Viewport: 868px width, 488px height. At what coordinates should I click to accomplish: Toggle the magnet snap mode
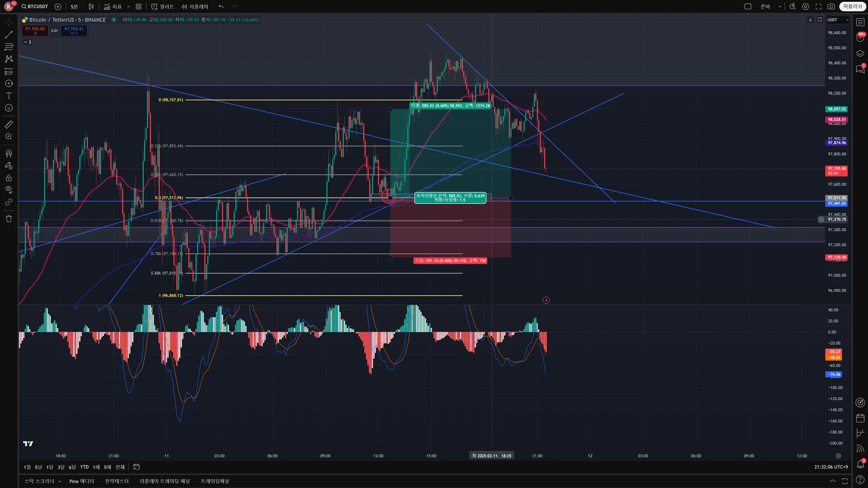click(x=9, y=153)
